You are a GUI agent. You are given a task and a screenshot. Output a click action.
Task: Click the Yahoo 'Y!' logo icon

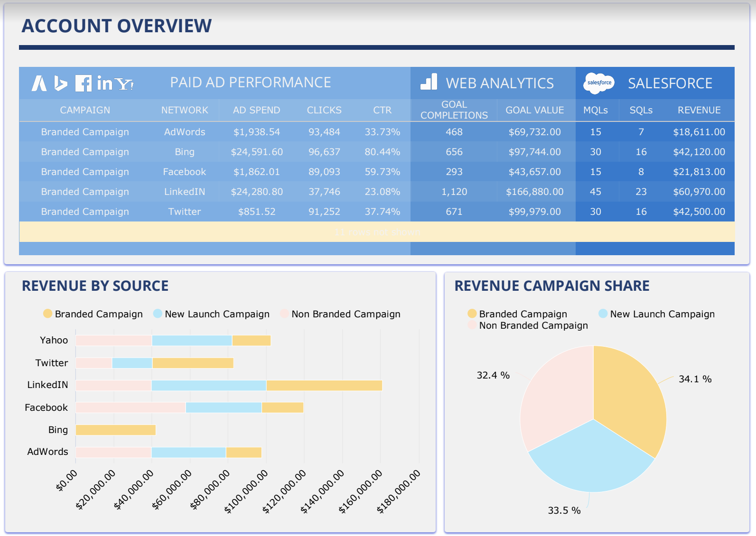click(x=124, y=84)
